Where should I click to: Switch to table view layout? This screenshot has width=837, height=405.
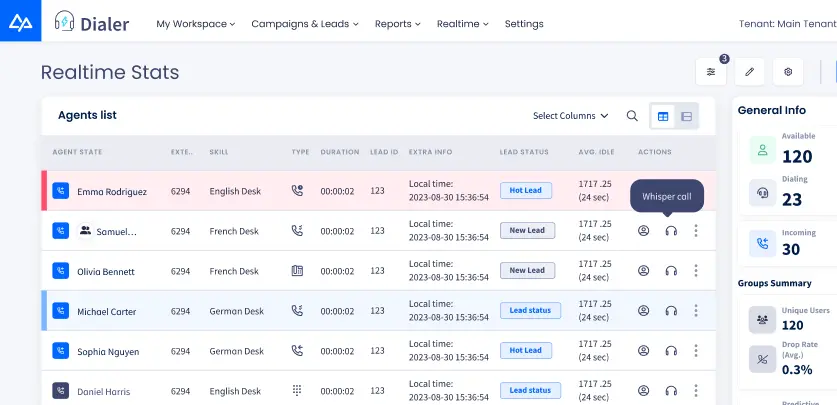coord(663,116)
